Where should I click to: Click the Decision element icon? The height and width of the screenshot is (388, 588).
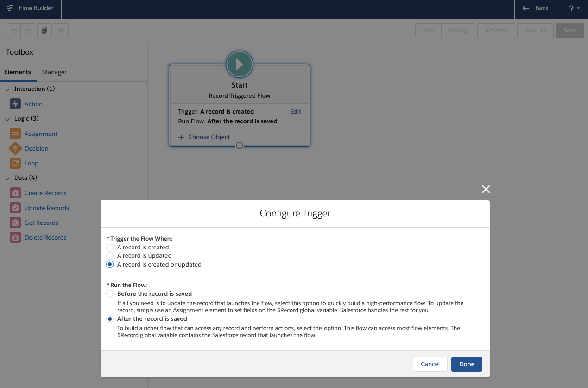(x=15, y=148)
